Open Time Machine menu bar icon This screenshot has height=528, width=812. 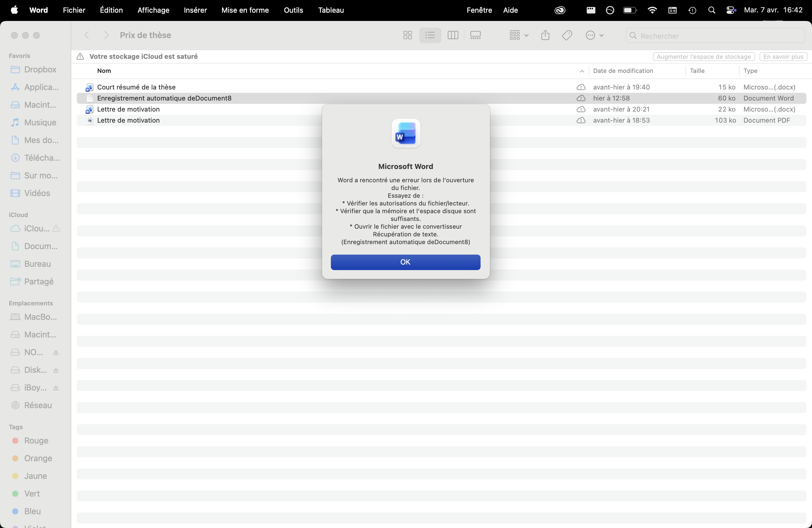point(692,10)
